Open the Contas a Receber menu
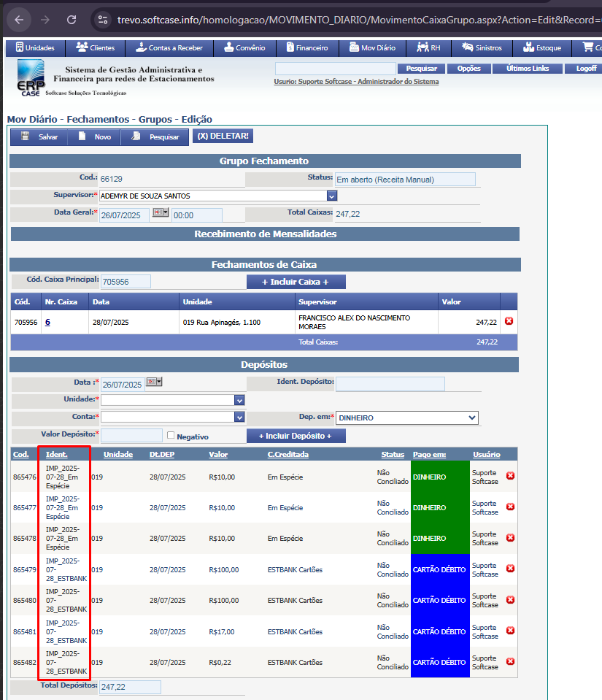The width and height of the screenshot is (602, 700). pyautogui.click(x=169, y=47)
